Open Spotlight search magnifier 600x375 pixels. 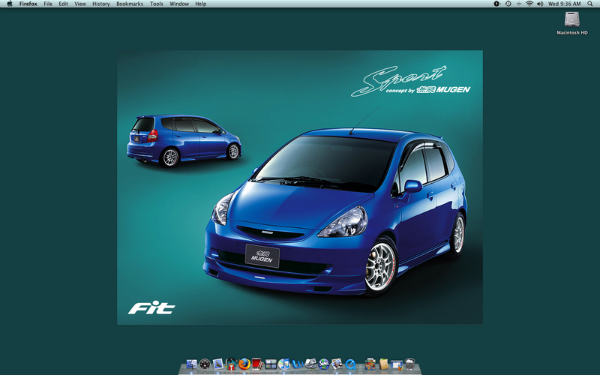590,4
